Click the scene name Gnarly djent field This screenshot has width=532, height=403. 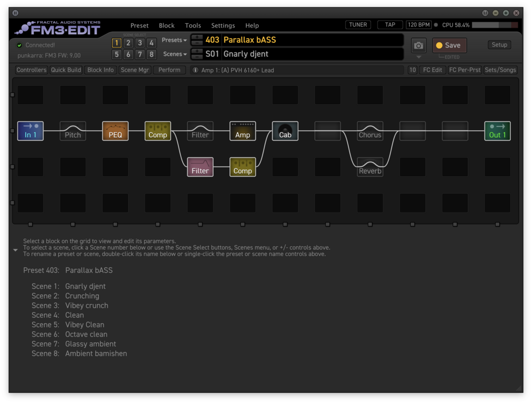[x=313, y=54]
